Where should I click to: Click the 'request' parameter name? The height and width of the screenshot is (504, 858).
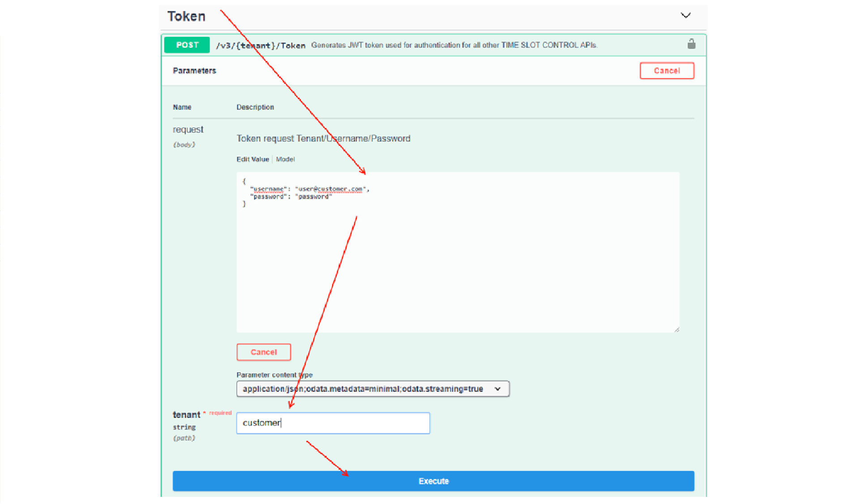tap(188, 130)
